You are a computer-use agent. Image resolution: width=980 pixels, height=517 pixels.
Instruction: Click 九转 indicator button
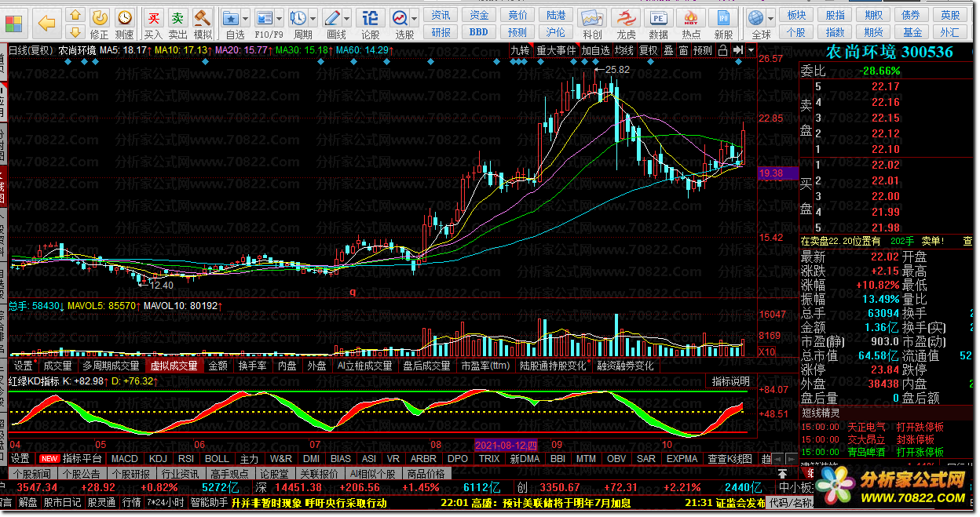click(x=520, y=50)
